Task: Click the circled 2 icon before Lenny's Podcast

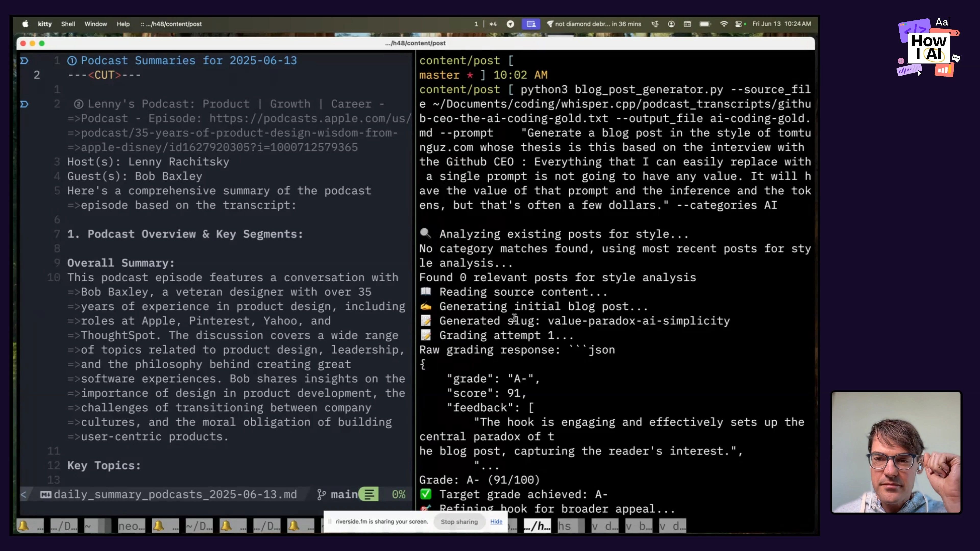Action: pos(79,104)
